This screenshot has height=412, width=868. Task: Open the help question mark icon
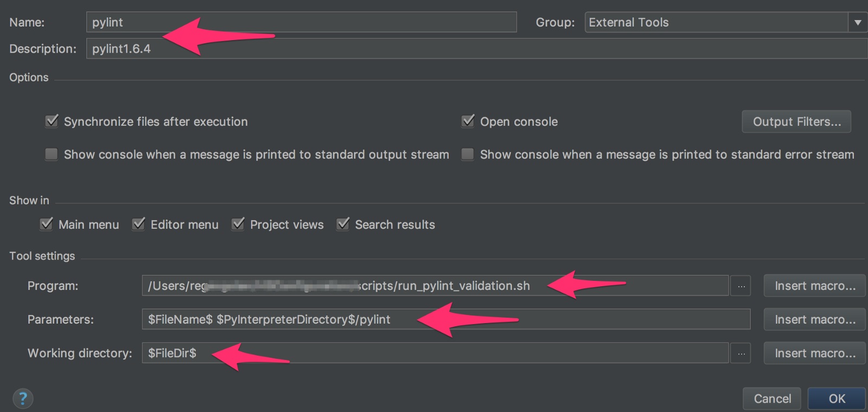[x=23, y=398]
